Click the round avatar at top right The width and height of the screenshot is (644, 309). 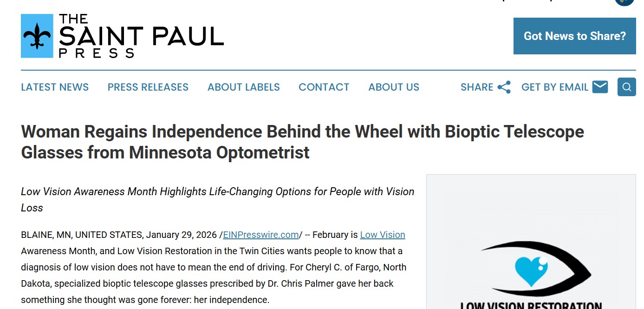624,2
